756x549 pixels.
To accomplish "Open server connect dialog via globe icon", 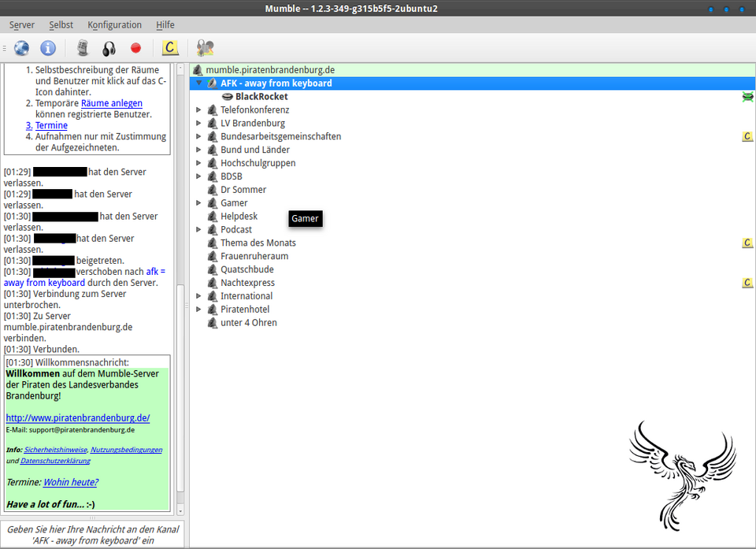I will [x=21, y=48].
